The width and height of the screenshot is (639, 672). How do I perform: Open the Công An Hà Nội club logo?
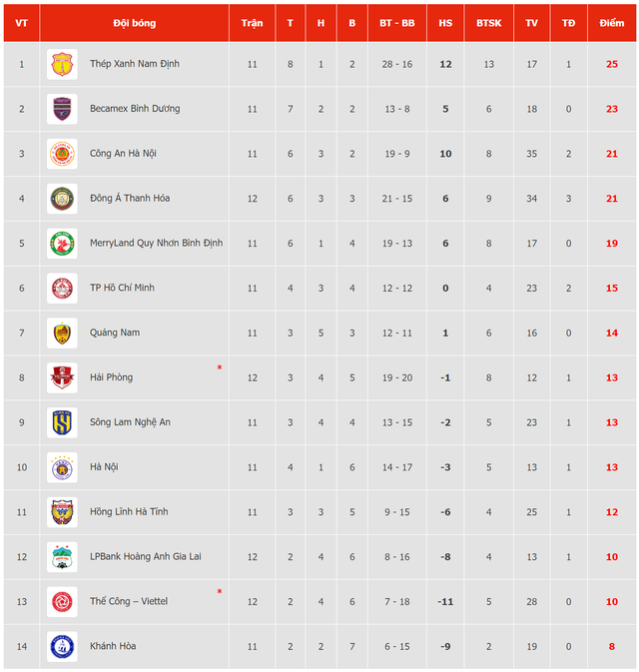(x=62, y=154)
